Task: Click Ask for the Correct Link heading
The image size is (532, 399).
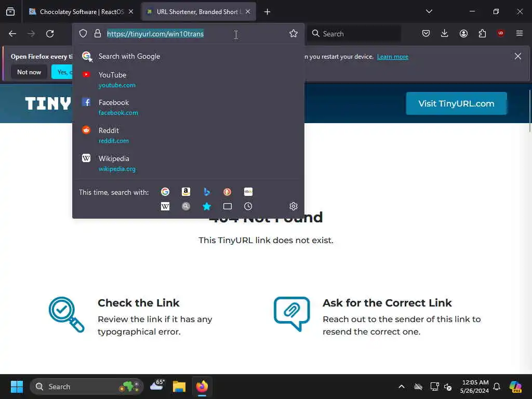Action: [x=387, y=303]
